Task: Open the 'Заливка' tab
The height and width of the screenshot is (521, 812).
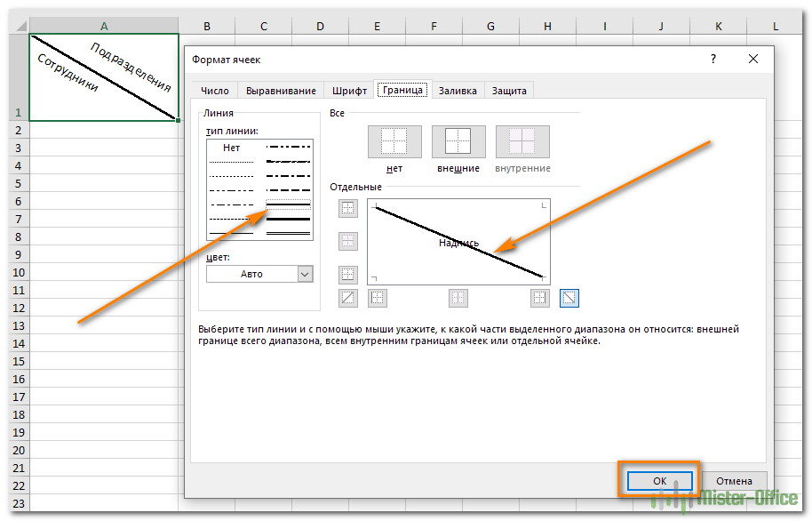Action: tap(458, 91)
